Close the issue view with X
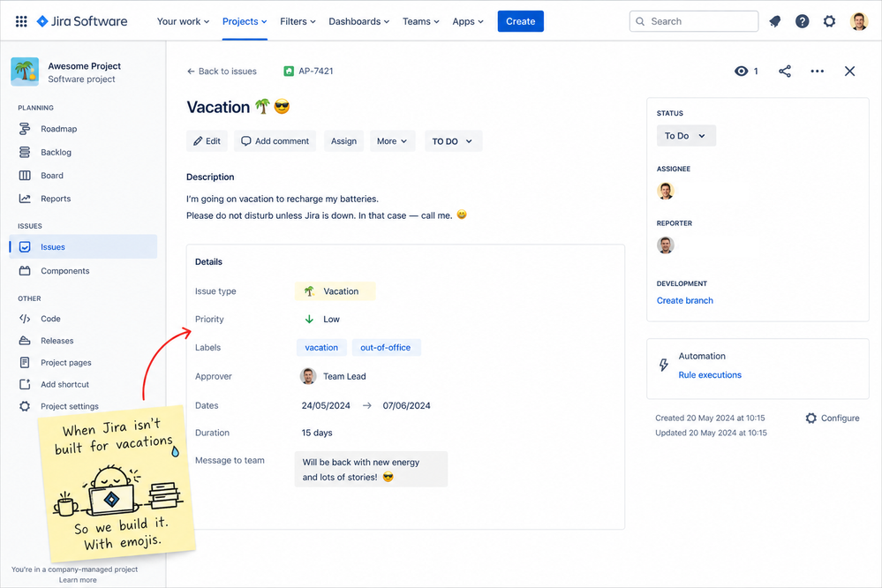Screen dimensions: 882x588 pos(850,71)
